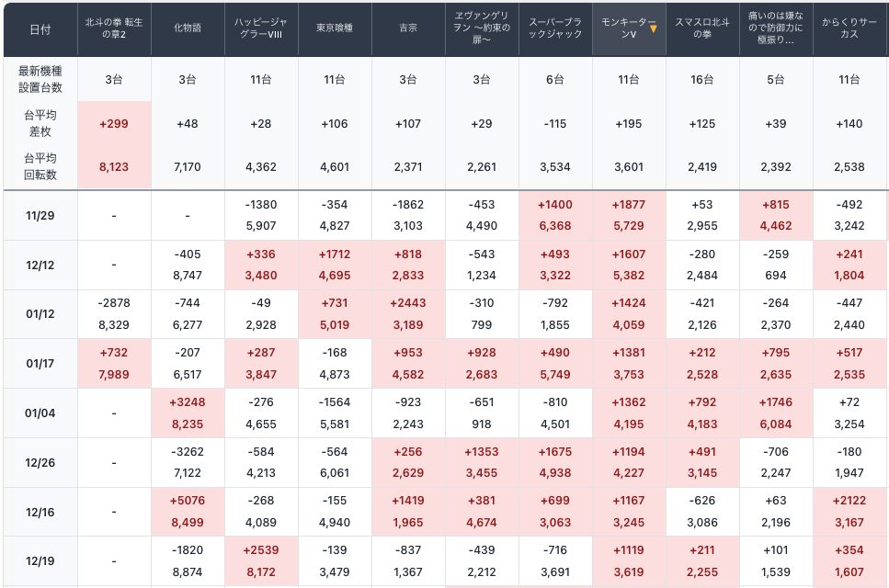Click the +5076 cell in 化物語 column
Viewport: 889px width, 588px height.
(x=188, y=502)
